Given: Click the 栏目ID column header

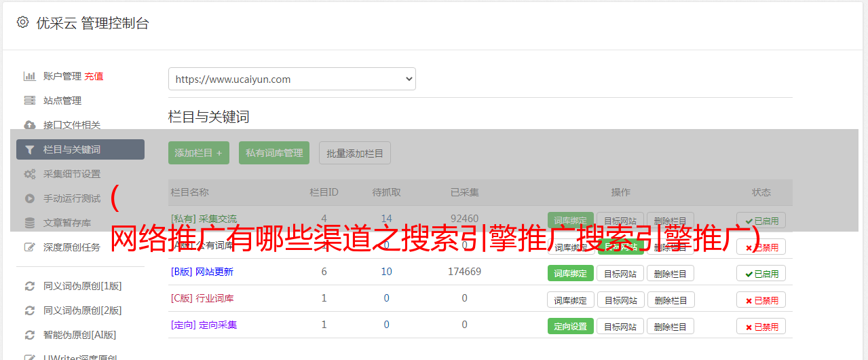Looking at the screenshot, I should [x=324, y=192].
